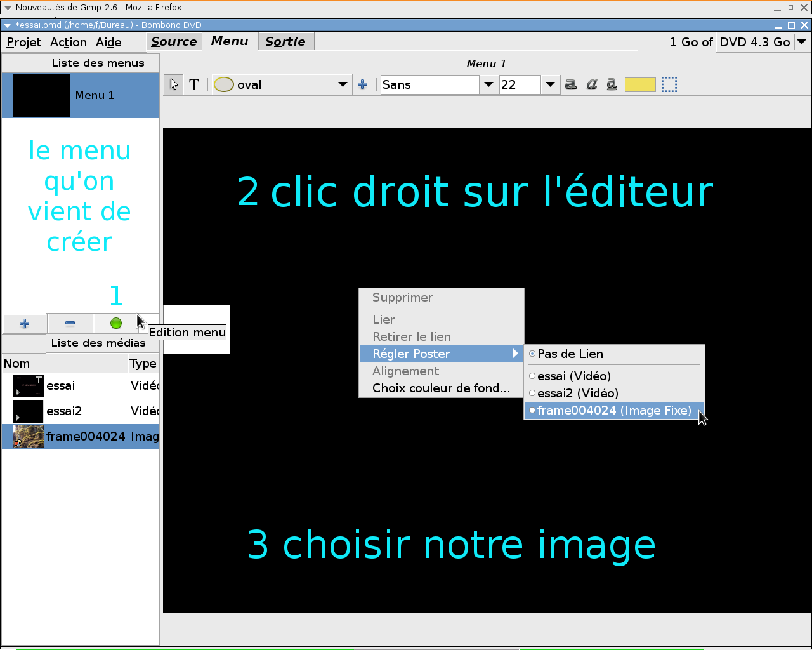Choose frame004024 (Image Fixe) option
Screen dimensions: 812x650
coord(613,411)
